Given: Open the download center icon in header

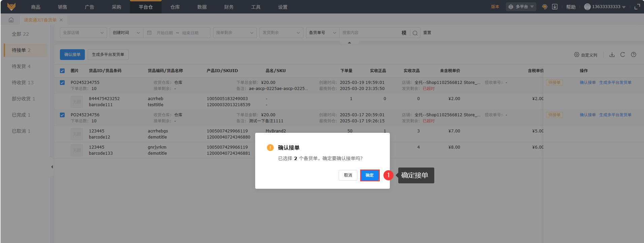Looking at the screenshot, I should click(555, 7).
